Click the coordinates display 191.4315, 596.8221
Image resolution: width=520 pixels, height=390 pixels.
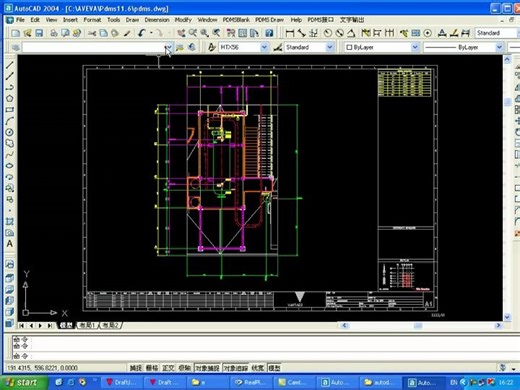click(x=42, y=368)
